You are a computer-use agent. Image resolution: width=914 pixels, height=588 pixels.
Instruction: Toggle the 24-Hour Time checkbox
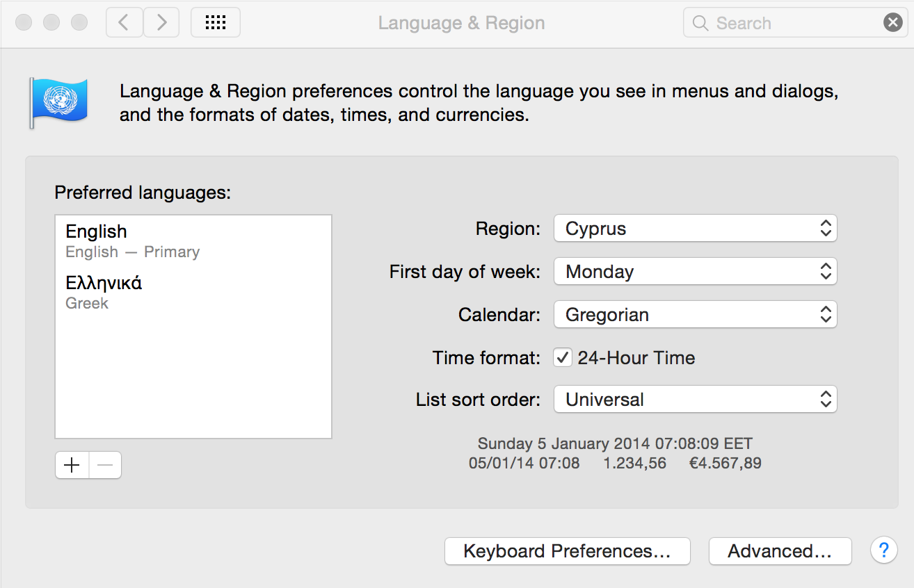click(562, 358)
